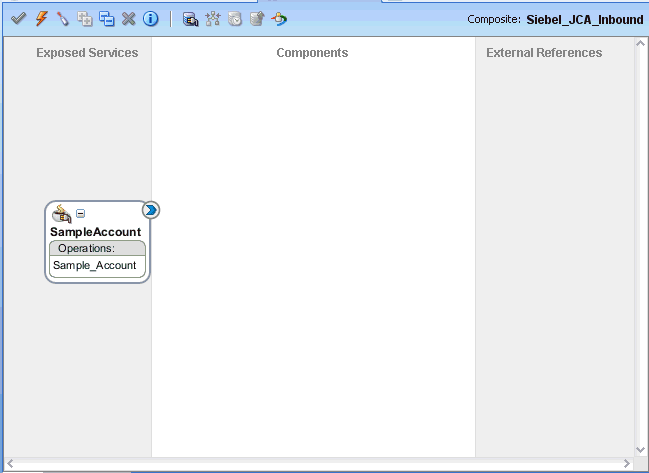Image resolution: width=649 pixels, height=473 pixels.
Task: Click the database export arrow toolbar icon
Action: [257, 19]
